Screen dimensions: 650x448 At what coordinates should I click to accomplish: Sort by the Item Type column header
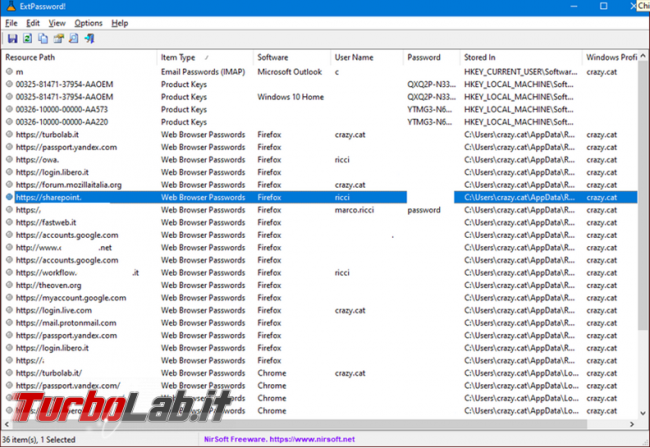205,57
